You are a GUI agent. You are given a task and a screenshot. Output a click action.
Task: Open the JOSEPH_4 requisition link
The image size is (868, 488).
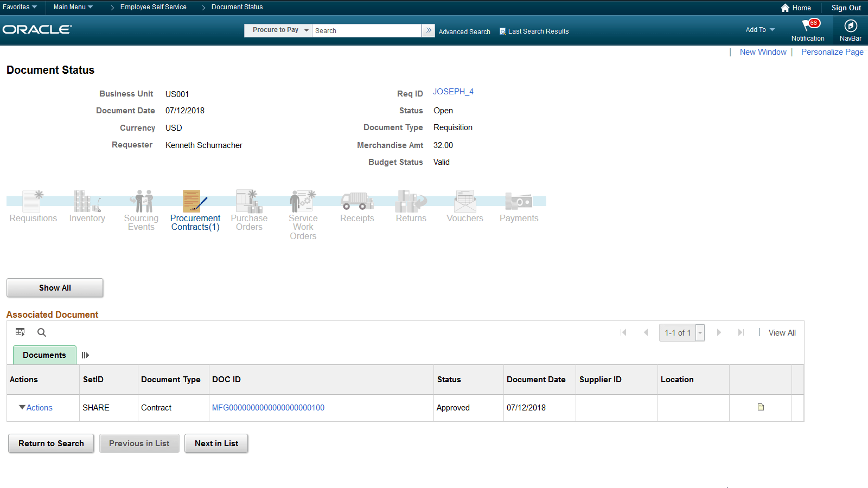(453, 92)
